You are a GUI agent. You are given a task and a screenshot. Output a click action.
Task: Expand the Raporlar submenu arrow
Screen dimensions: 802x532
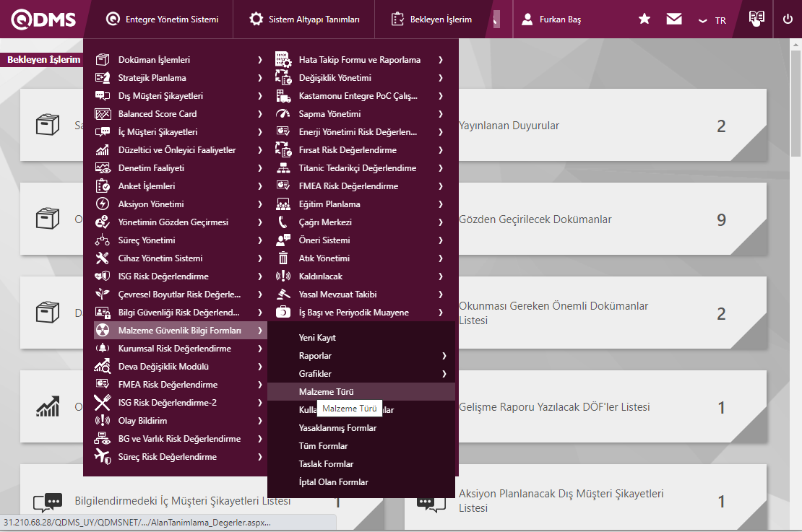444,356
